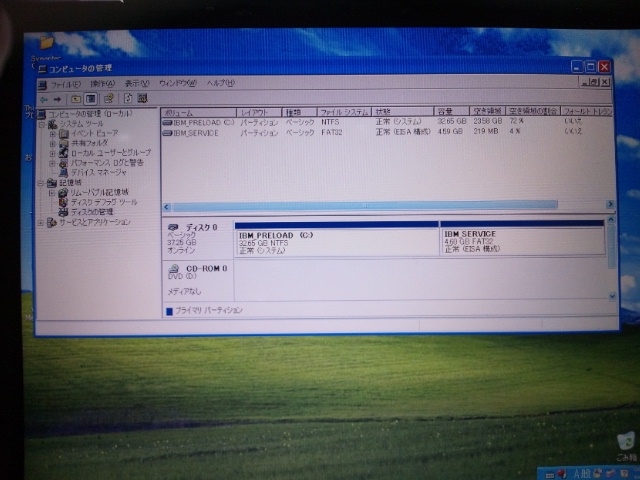Sort by the ファイル システム column header

344,112
